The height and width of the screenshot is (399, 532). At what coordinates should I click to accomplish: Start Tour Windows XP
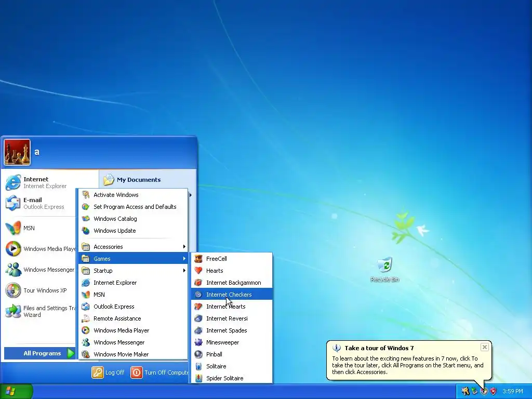[39, 290]
